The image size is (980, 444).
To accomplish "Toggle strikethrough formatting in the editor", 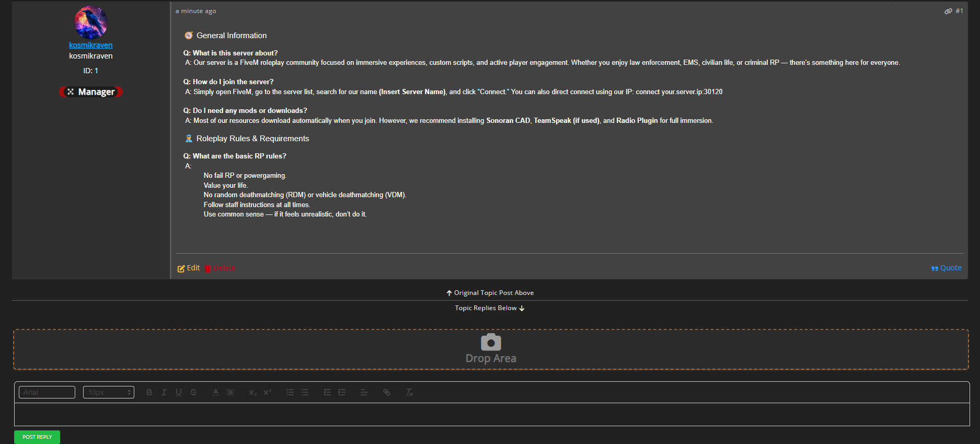I will point(193,392).
